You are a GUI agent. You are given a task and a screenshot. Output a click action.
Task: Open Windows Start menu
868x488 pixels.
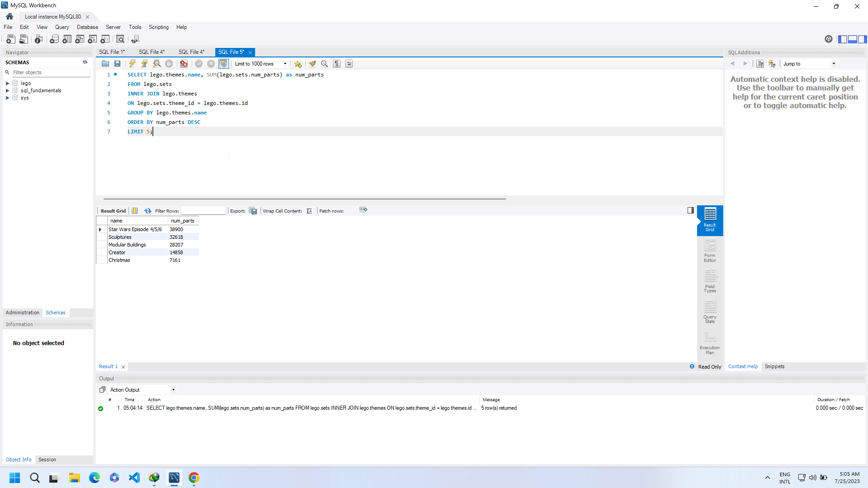(14, 478)
